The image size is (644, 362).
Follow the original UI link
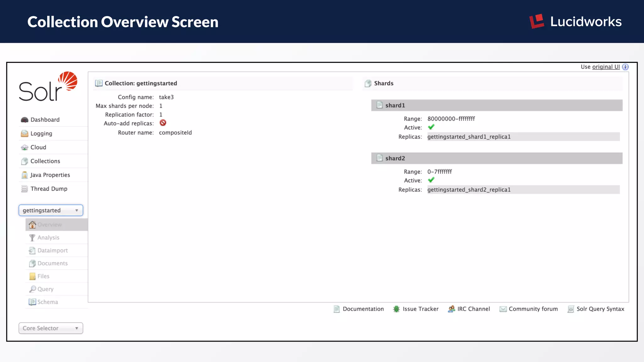coord(606,67)
